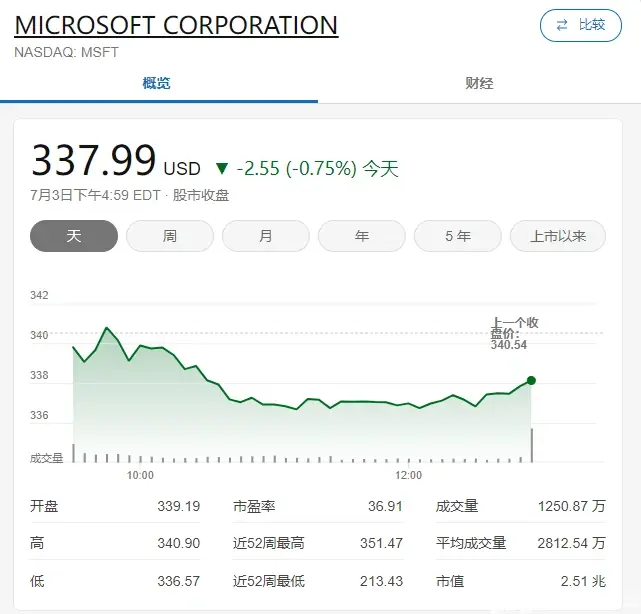Viewport: 641px width, 614px height.
Task: Click the last tall volume bar
Action: point(531,445)
